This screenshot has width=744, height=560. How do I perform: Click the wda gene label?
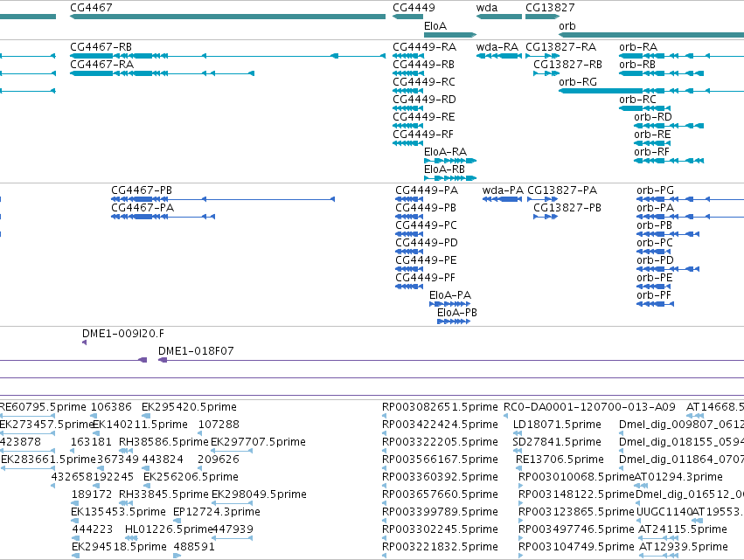487,8
